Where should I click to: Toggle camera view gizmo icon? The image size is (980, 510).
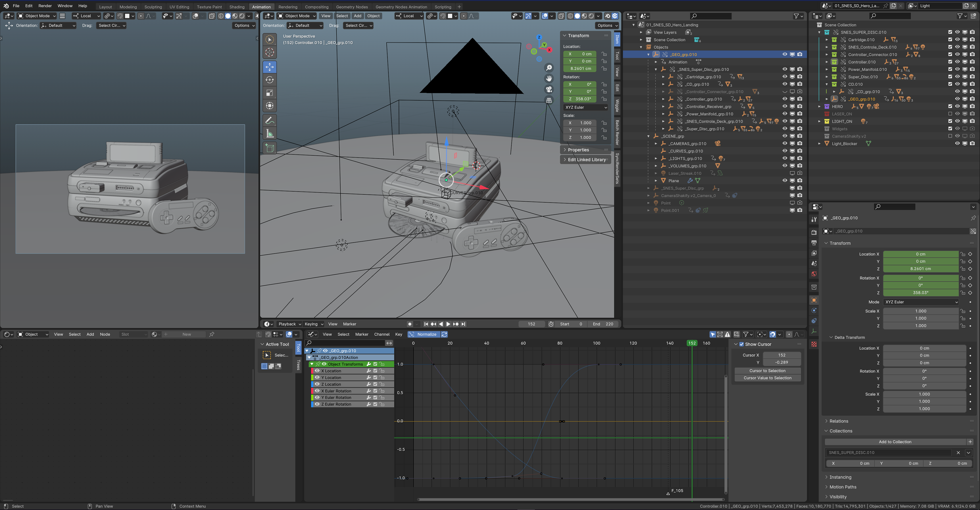pyautogui.click(x=549, y=89)
